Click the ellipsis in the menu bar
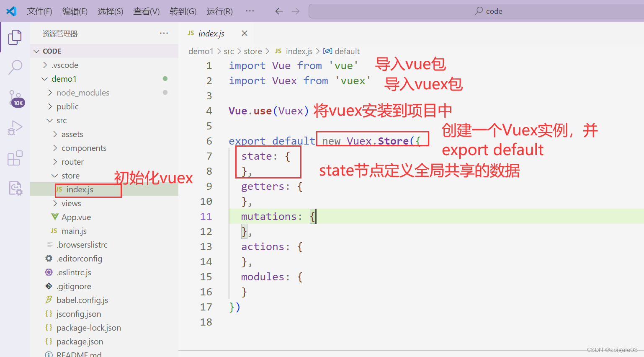This screenshot has height=357, width=644. (x=250, y=11)
